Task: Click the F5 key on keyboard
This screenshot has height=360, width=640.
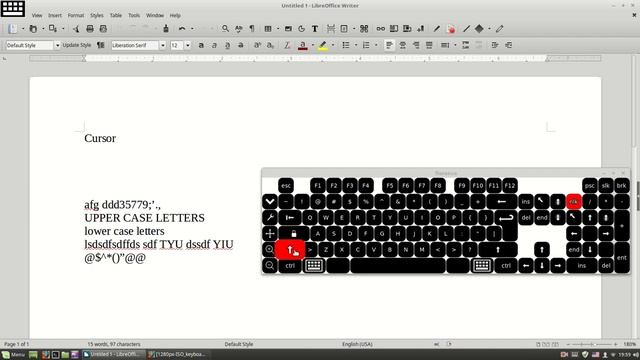Action: point(389,186)
